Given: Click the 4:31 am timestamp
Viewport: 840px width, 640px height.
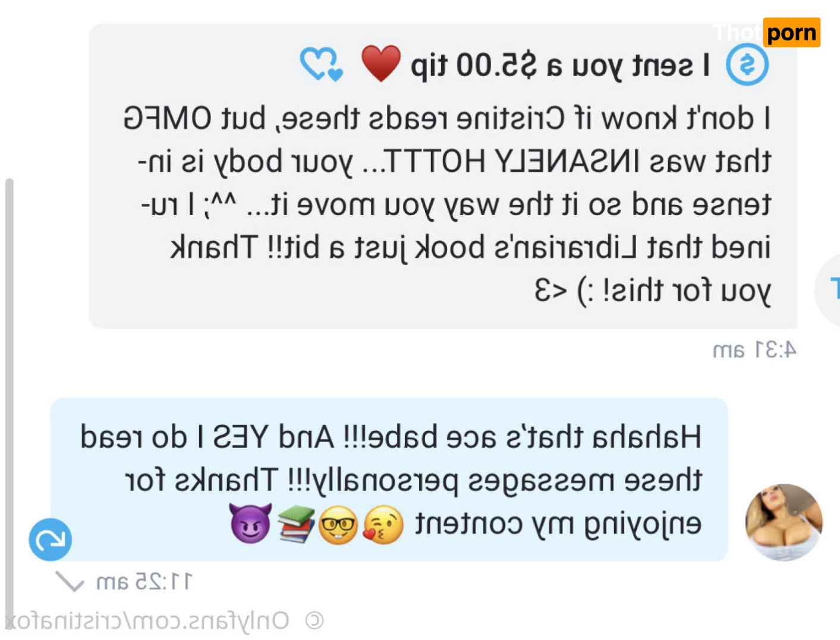Looking at the screenshot, I should 754,351.
